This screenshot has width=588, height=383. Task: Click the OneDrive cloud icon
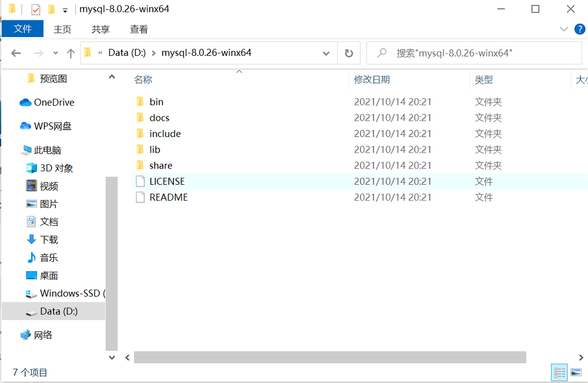click(26, 103)
